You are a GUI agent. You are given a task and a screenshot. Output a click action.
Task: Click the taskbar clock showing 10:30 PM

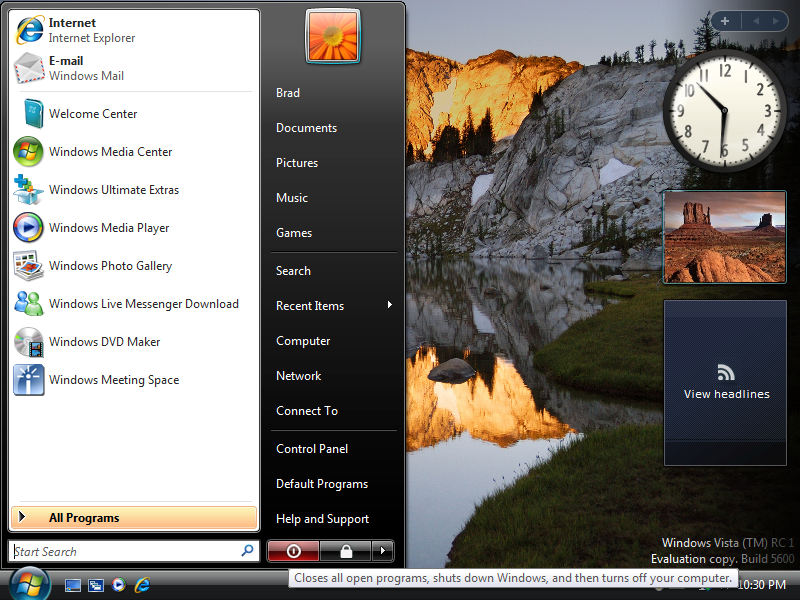(762, 585)
